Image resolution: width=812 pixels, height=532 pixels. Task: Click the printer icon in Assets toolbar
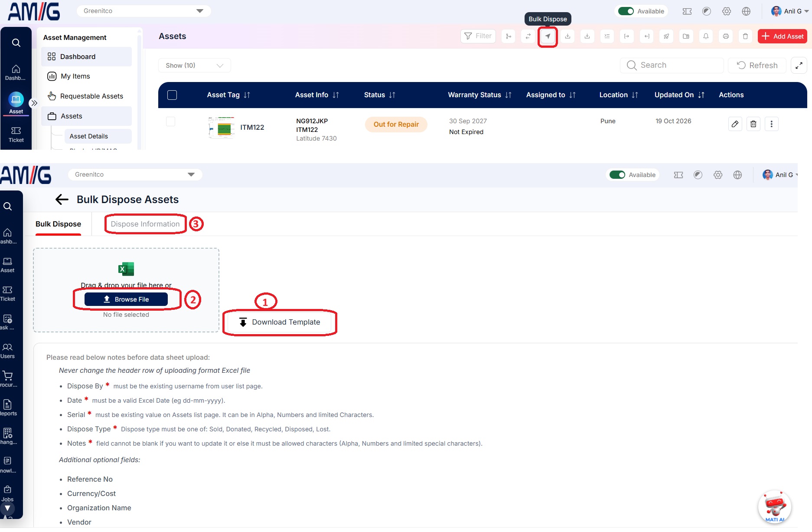[726, 36]
